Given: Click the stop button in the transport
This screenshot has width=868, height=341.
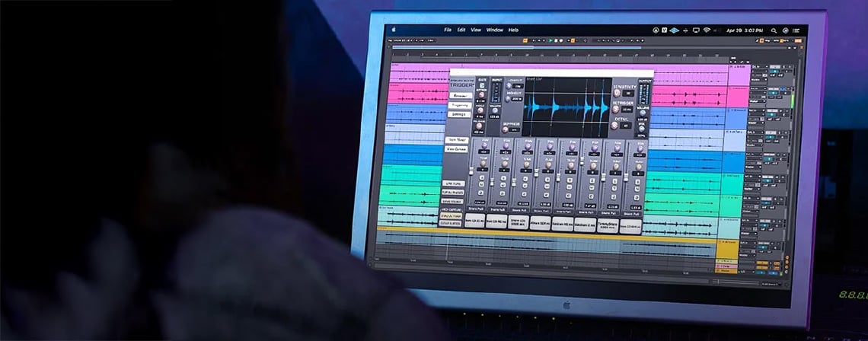Looking at the screenshot, I should [x=556, y=40].
